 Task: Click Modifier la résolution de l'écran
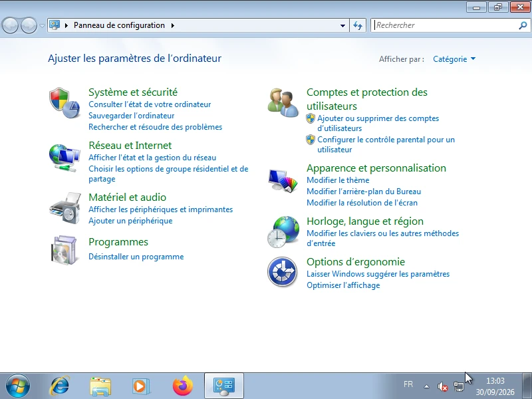(362, 203)
